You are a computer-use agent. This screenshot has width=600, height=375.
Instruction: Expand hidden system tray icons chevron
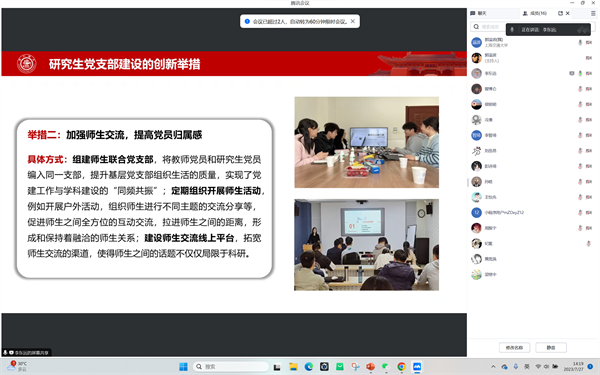click(493, 367)
